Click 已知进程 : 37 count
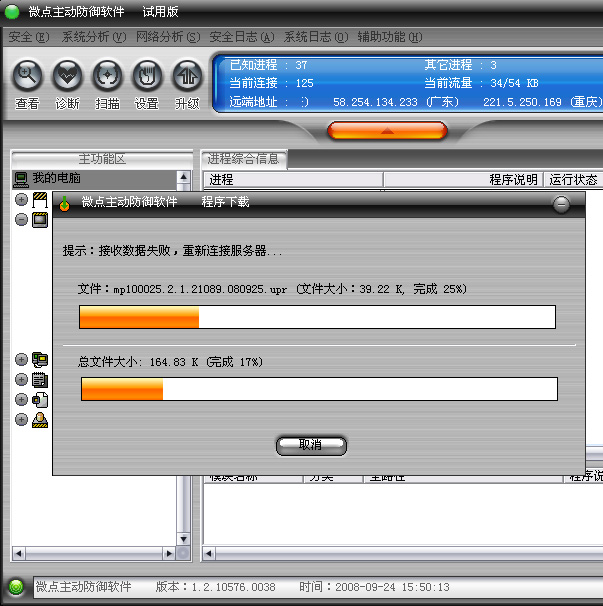The width and height of the screenshot is (603, 606). [269, 65]
